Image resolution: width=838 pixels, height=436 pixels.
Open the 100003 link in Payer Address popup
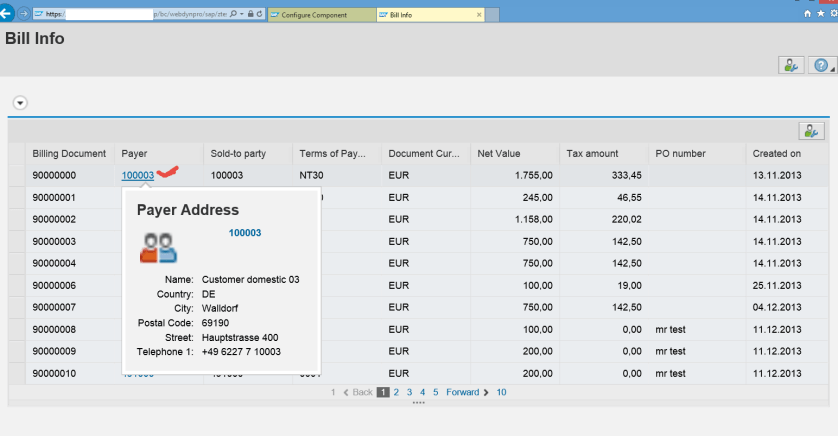pos(245,232)
